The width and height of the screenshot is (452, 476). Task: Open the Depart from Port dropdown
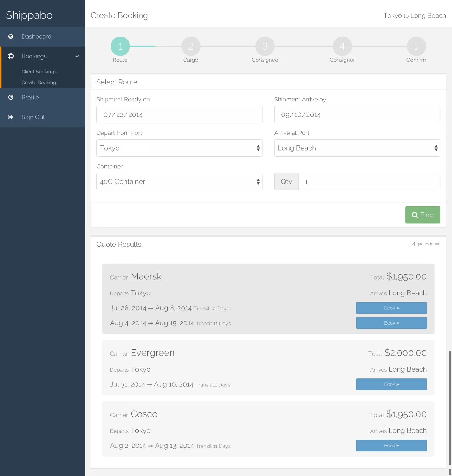coord(179,148)
